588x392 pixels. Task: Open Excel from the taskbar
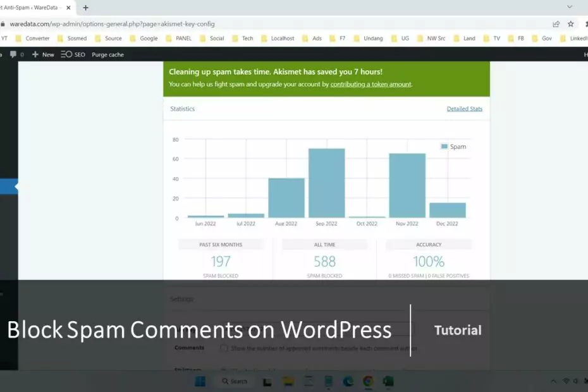pos(388,381)
